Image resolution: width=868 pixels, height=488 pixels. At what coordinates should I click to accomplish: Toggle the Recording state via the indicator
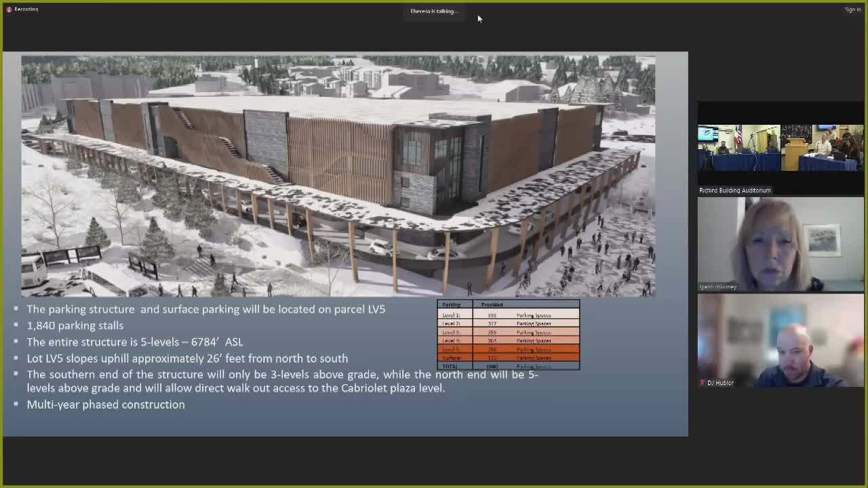click(x=9, y=9)
